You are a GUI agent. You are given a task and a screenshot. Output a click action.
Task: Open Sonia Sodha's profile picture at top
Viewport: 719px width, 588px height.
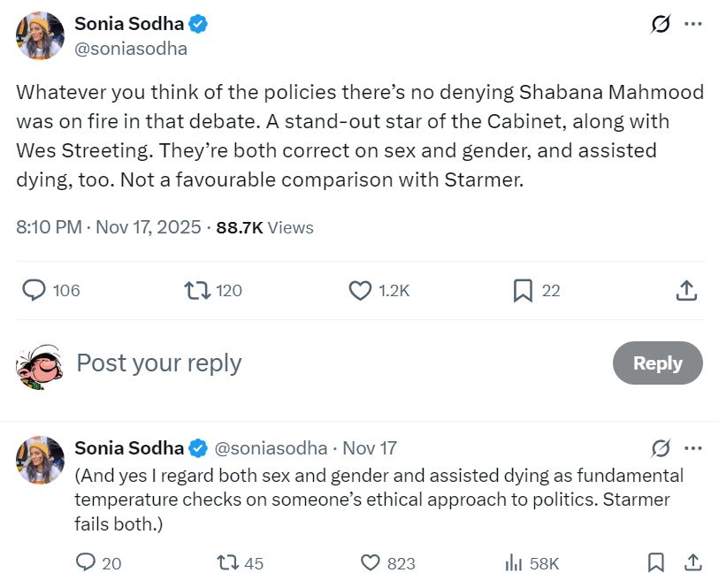(40, 35)
